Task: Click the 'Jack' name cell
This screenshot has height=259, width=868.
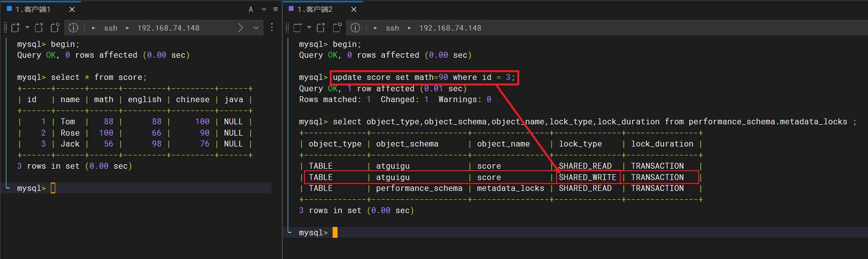Action: click(70, 144)
